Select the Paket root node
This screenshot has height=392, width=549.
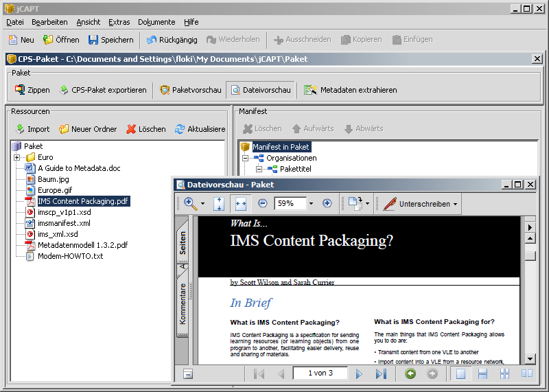[x=33, y=146]
